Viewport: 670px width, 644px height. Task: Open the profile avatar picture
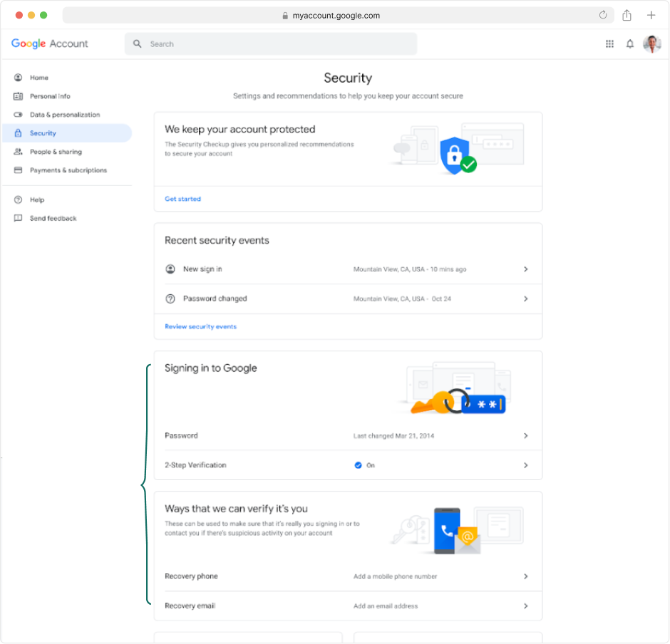coord(652,43)
